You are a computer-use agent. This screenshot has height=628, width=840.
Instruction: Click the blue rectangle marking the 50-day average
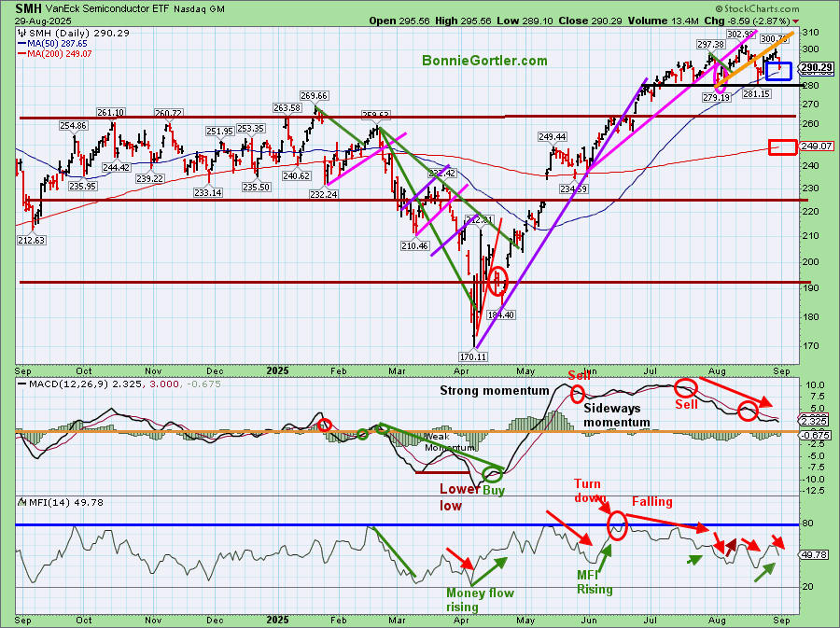[x=778, y=71]
